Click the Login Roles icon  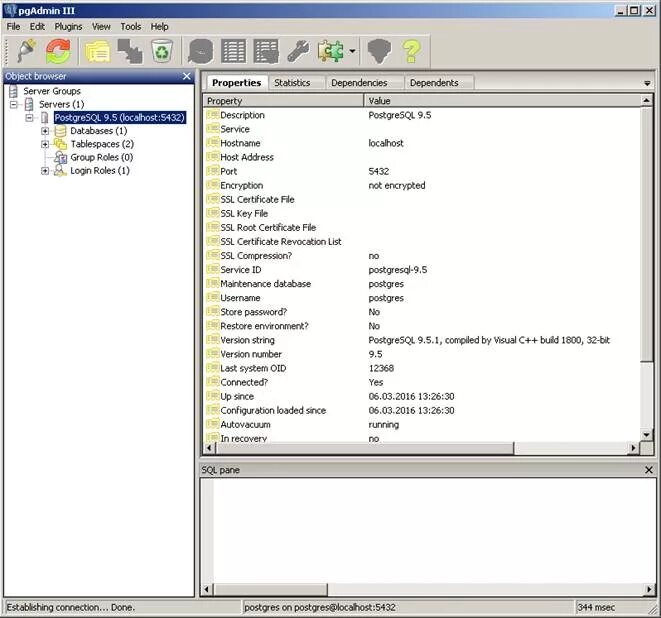pos(61,171)
